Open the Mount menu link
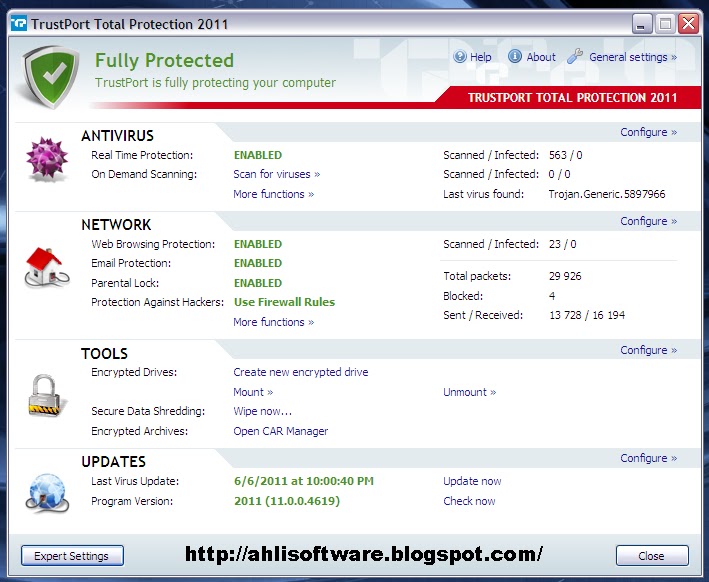Screen dimensions: 709x582 pos(253,392)
